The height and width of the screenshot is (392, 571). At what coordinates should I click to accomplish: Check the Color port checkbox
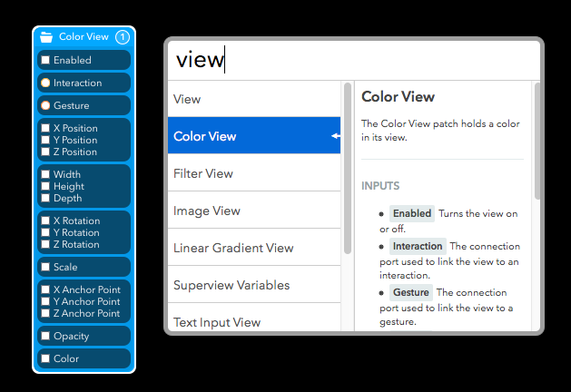coord(45,358)
